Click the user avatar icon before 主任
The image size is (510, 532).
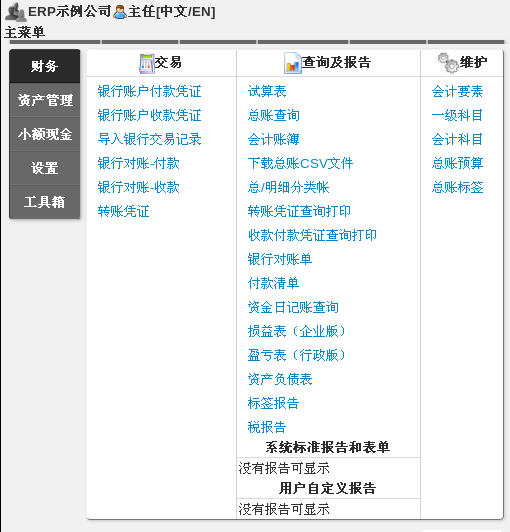coord(119,12)
